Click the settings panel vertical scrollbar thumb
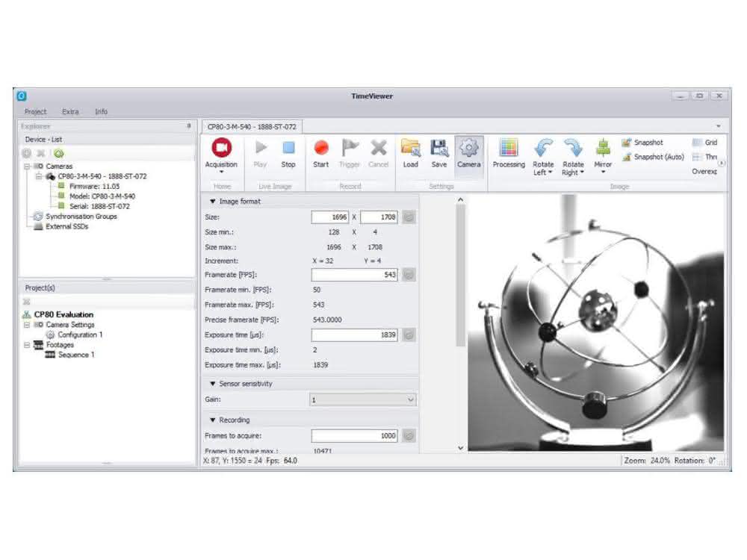Screen dimensions: 747x560 point(460,276)
